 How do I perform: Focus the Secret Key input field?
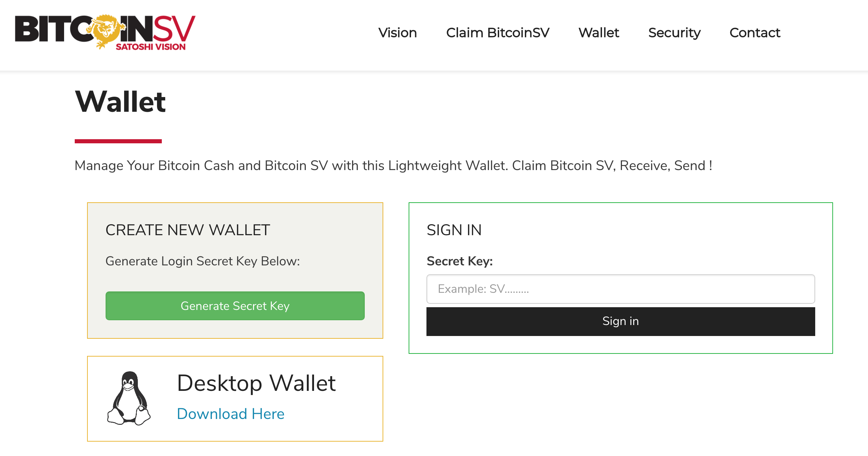point(620,289)
